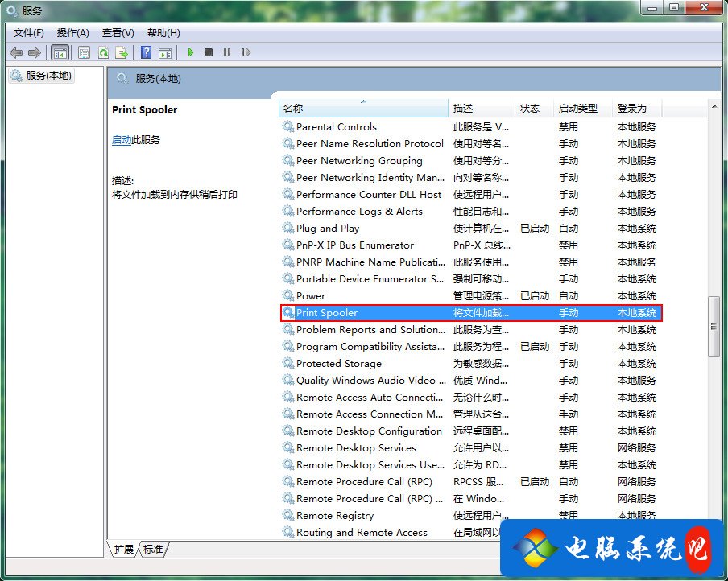Switch to the 标准 tab
728x581 pixels.
tap(153, 546)
